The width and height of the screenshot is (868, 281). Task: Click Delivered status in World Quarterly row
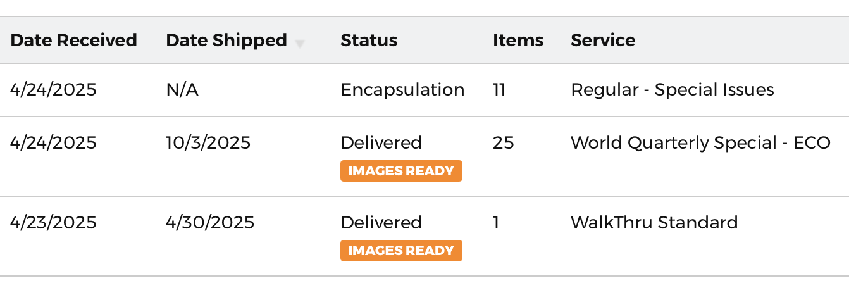381,143
